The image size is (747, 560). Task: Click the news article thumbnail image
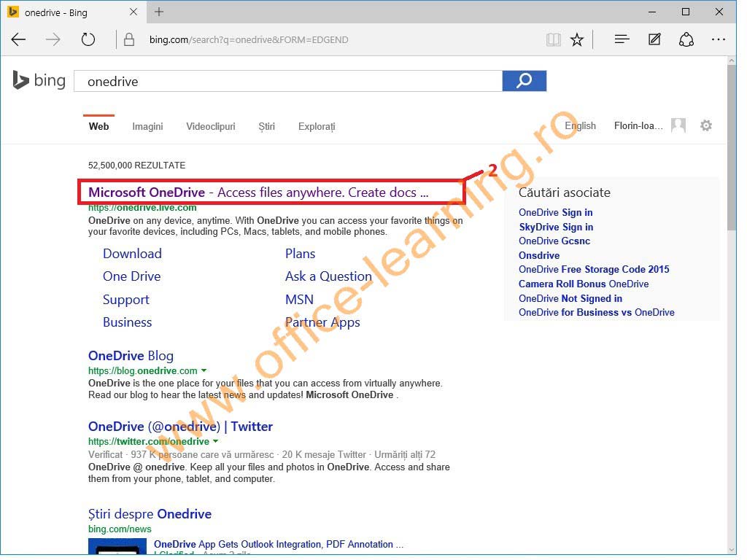pyautogui.click(x=117, y=546)
